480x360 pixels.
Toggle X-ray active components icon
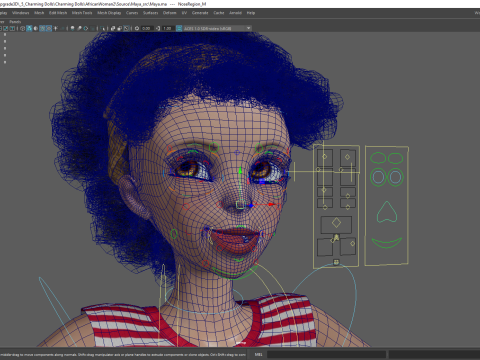(120, 28)
